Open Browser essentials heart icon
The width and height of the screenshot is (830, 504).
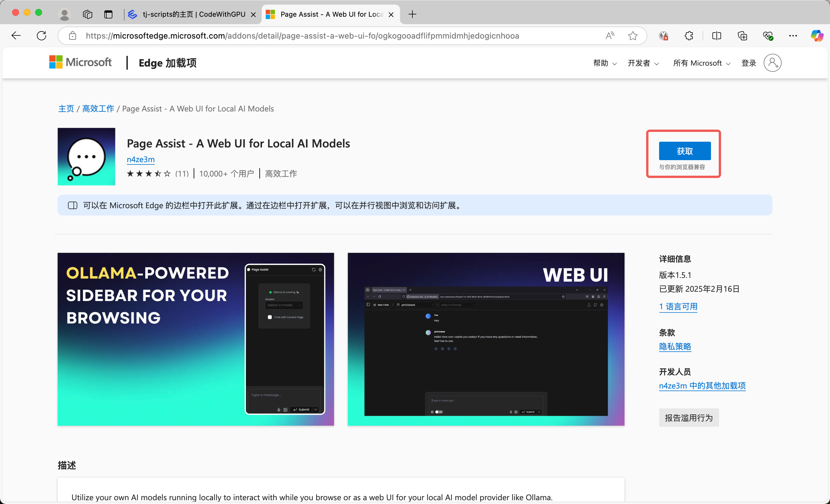(x=768, y=36)
